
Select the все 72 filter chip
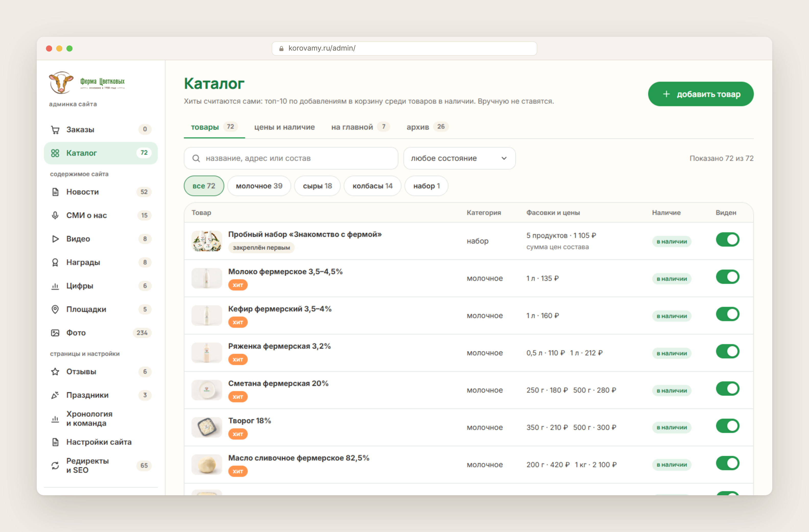204,186
